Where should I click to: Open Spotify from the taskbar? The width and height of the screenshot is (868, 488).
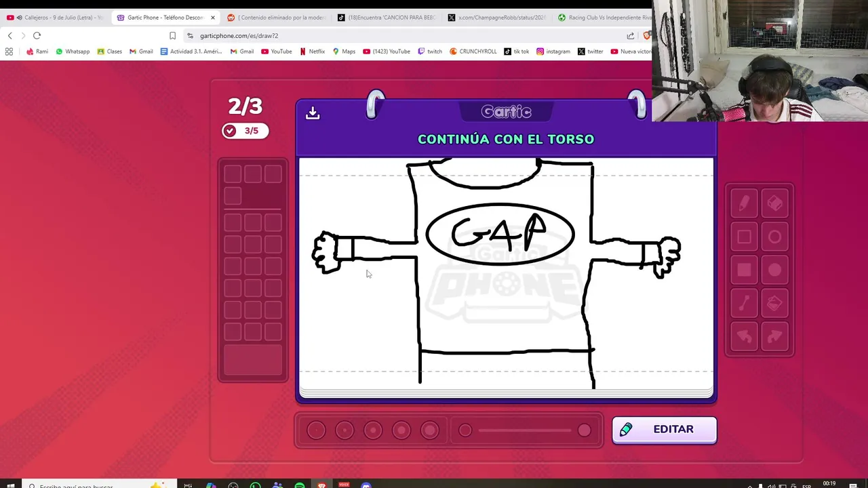[x=300, y=485]
